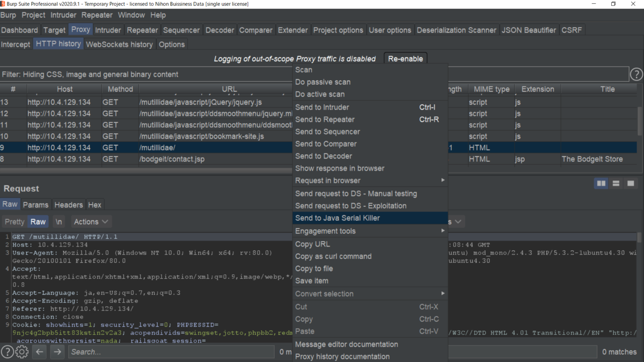
Task: Switch to the Hex request tab
Action: (x=95, y=205)
